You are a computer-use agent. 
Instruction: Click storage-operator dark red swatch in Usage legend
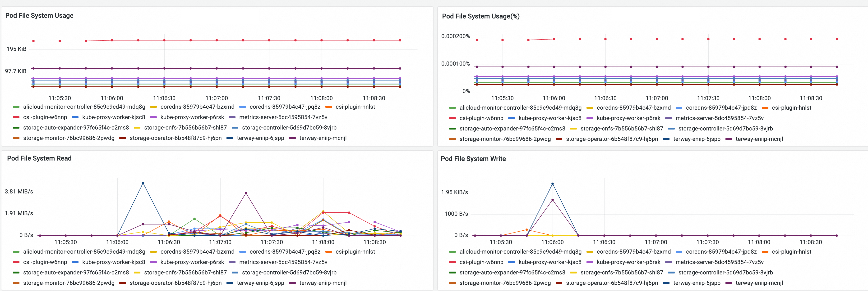coord(123,138)
